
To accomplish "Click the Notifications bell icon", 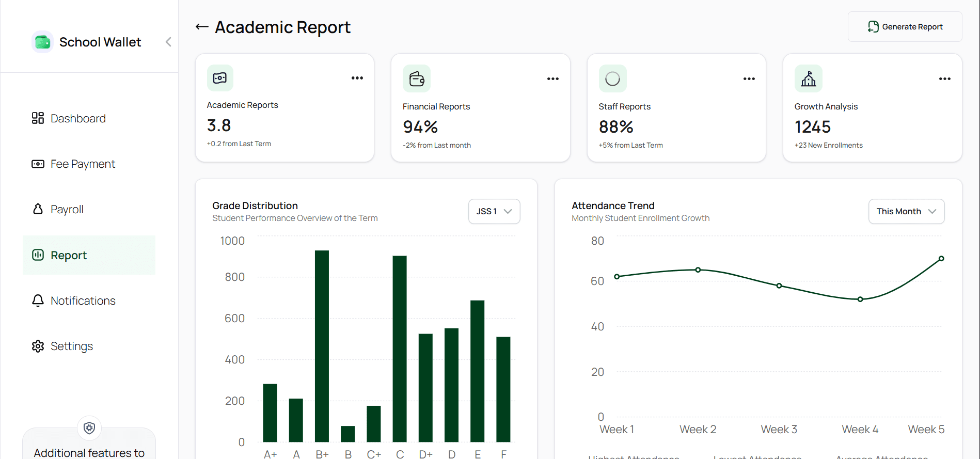I will (38, 300).
